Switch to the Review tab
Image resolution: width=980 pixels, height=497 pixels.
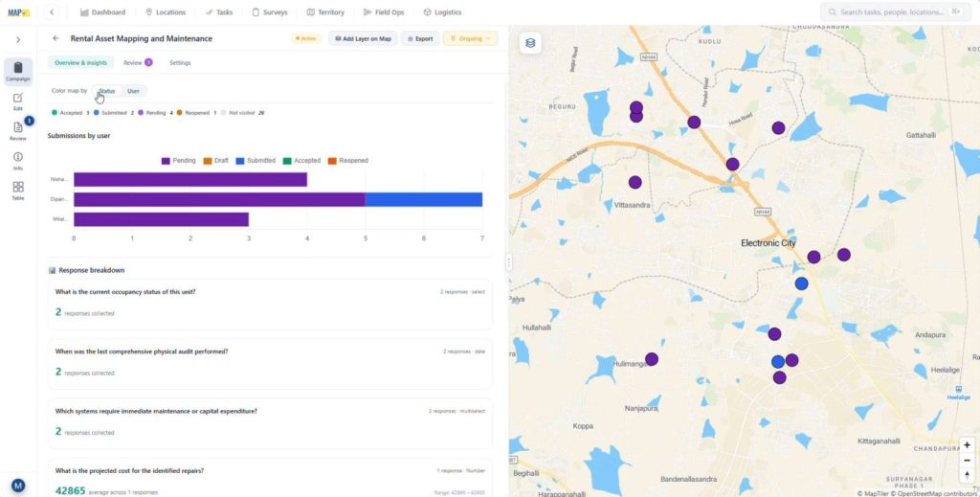[138, 62]
